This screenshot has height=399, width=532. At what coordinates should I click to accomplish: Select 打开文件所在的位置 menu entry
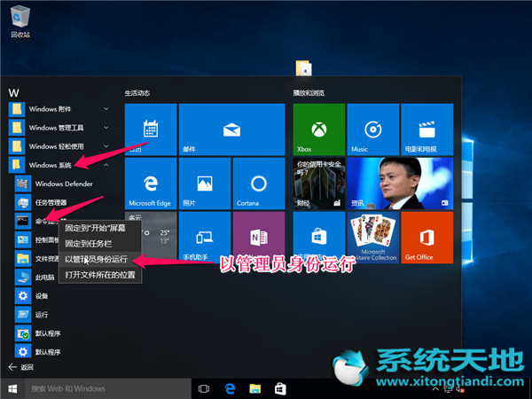[100, 275]
